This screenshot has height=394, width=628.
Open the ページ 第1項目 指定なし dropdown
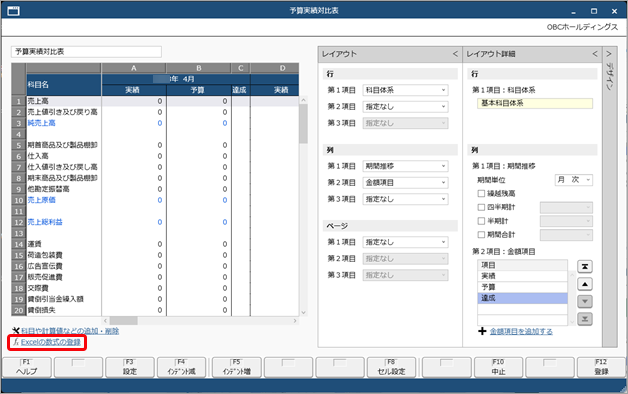pos(405,242)
